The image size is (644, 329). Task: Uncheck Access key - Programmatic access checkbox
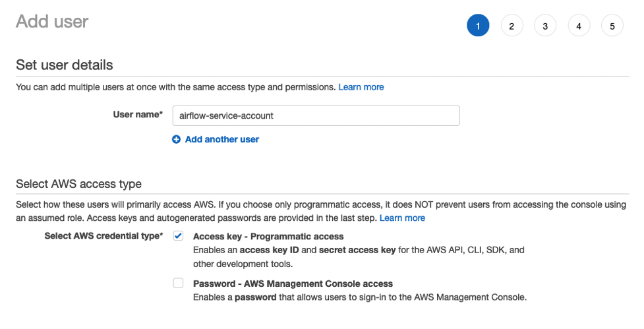point(178,236)
